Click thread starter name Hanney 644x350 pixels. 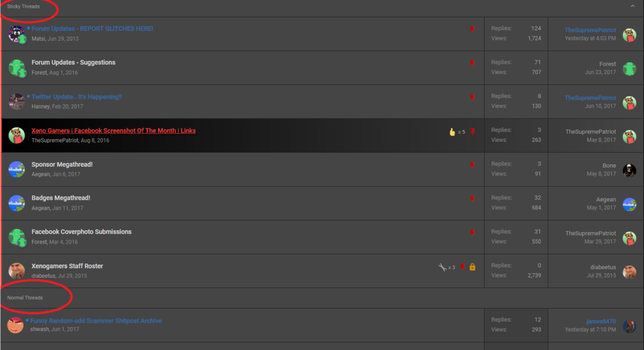41,106
